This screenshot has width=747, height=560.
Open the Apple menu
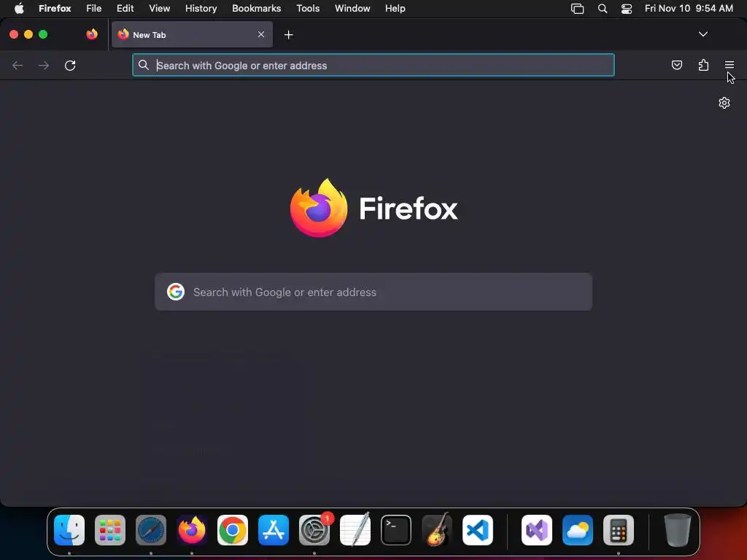pos(19,8)
